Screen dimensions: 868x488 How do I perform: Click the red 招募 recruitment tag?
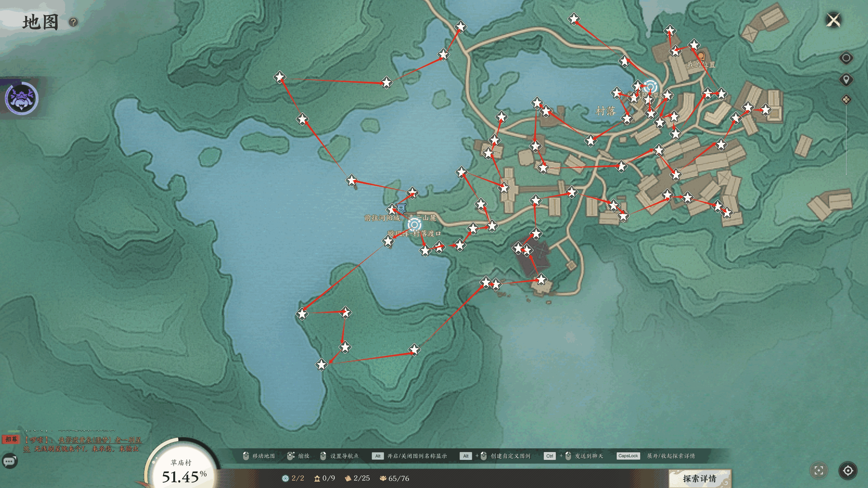[11, 439]
